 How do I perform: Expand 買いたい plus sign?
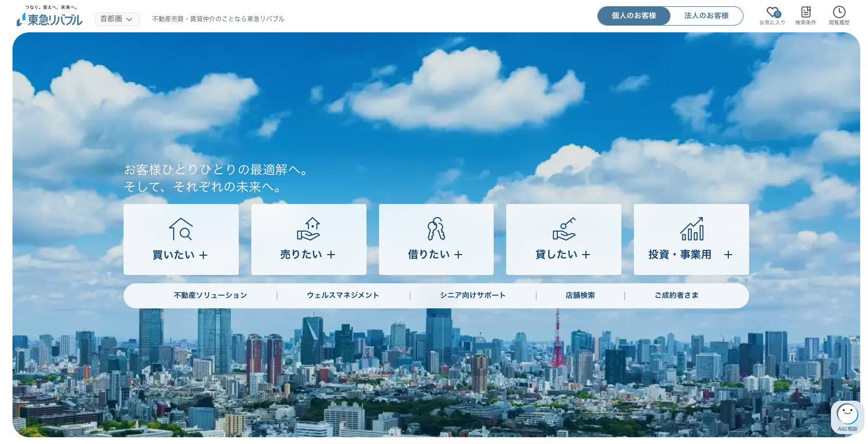pos(203,255)
